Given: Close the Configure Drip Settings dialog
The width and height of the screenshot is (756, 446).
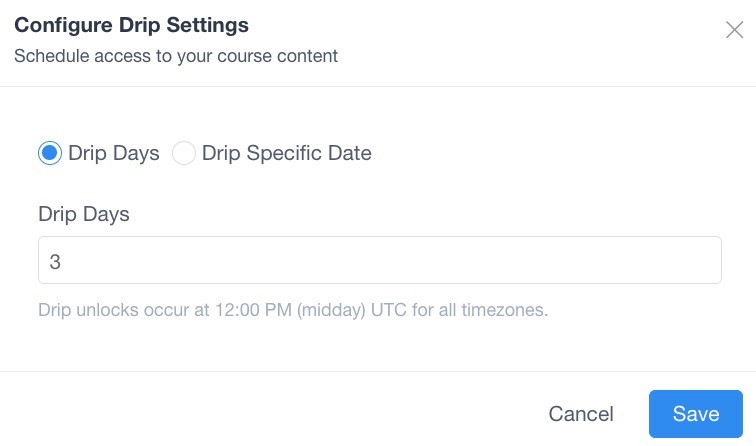Looking at the screenshot, I should pos(734,30).
